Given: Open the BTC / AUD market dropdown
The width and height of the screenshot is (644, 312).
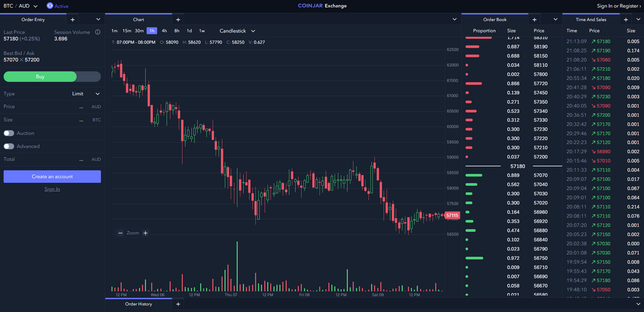Looking at the screenshot, I should [21, 6].
